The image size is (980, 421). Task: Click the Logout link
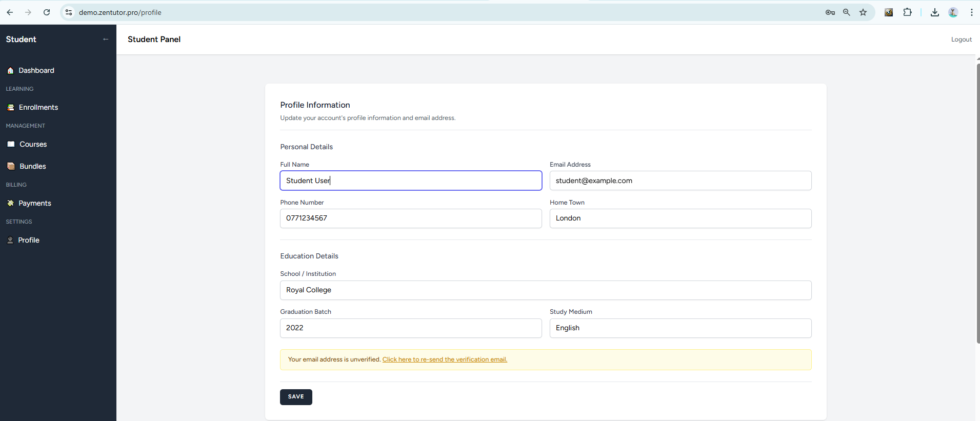(x=961, y=39)
